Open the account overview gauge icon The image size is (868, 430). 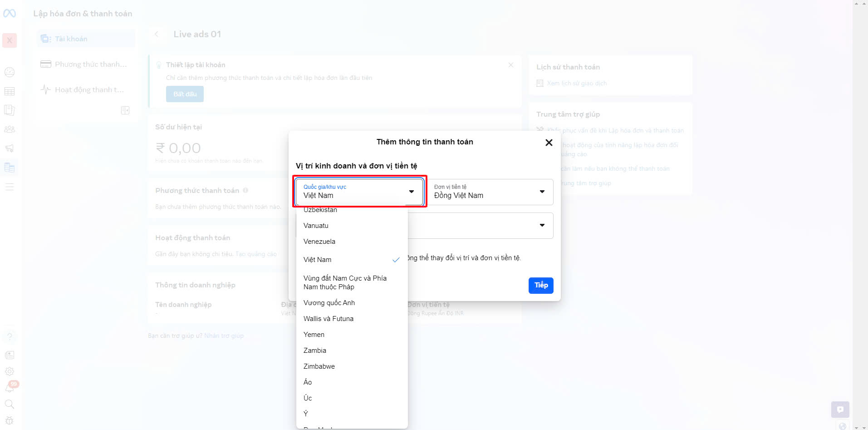10,72
